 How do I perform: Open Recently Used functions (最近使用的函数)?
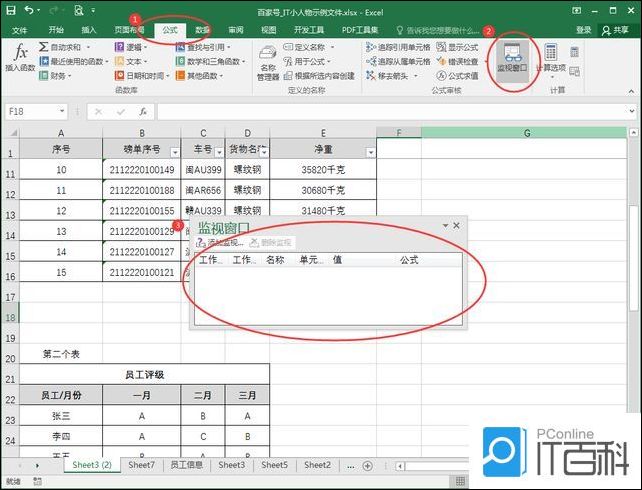click(x=74, y=61)
